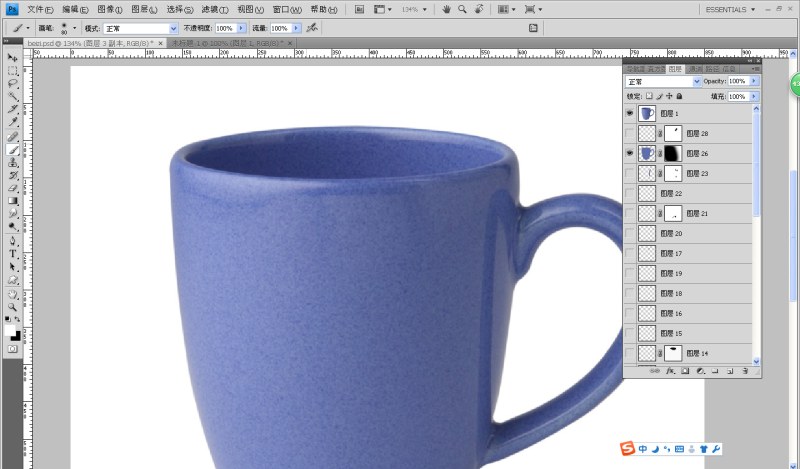Select the Gradient tool
The height and width of the screenshot is (469, 800).
pos(13,201)
